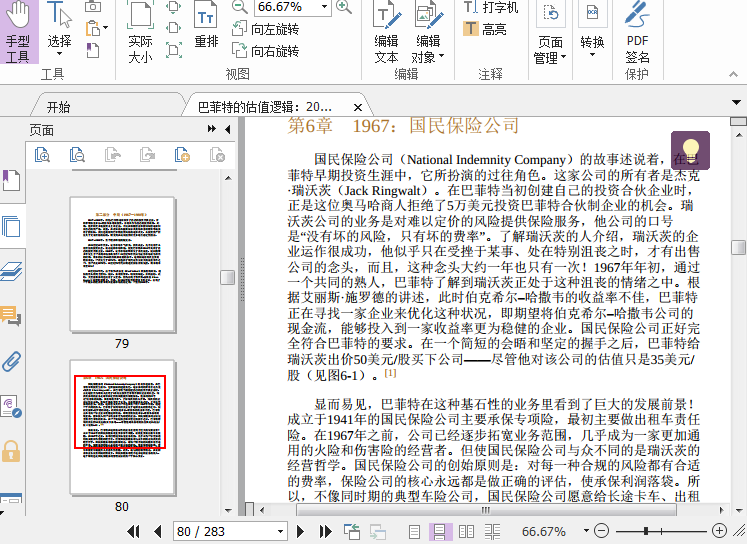Click the fit width icon in ribbon

174,28
